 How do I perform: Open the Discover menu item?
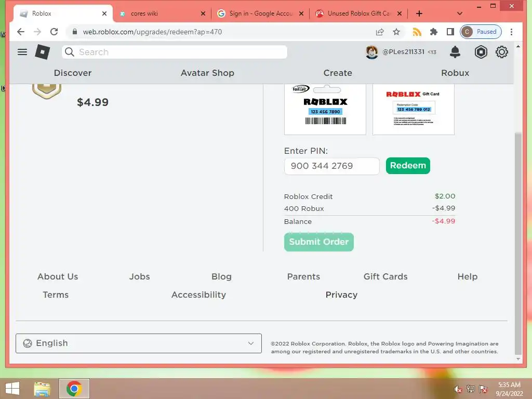(73, 73)
